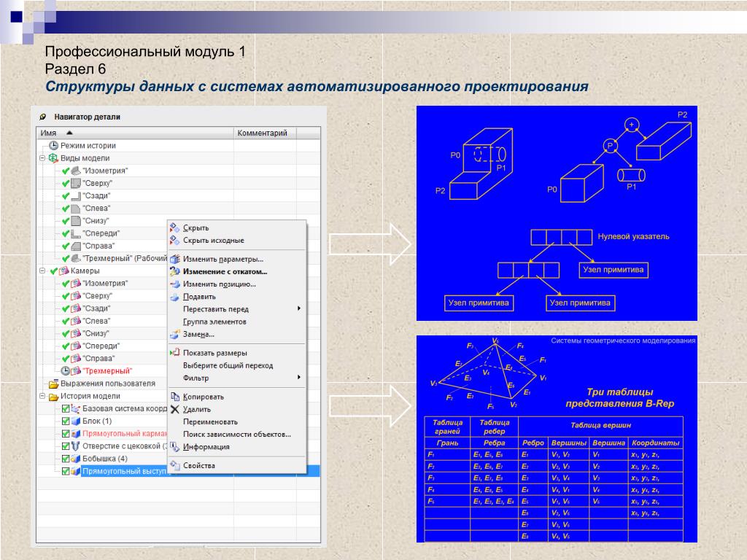The width and height of the screenshot is (747, 560).
Task: Click the lower B-Rep tables diagram
Action: (x=557, y=439)
